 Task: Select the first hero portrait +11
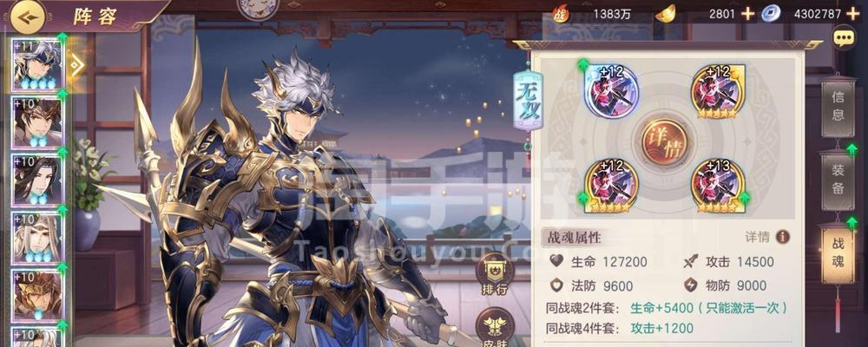tap(36, 65)
